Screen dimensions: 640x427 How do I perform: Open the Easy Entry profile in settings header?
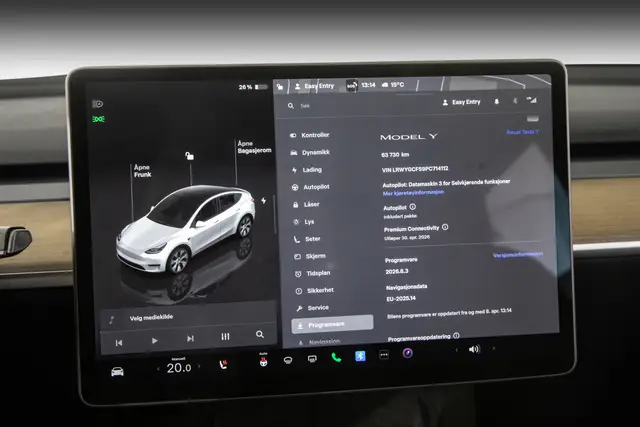coord(462,102)
